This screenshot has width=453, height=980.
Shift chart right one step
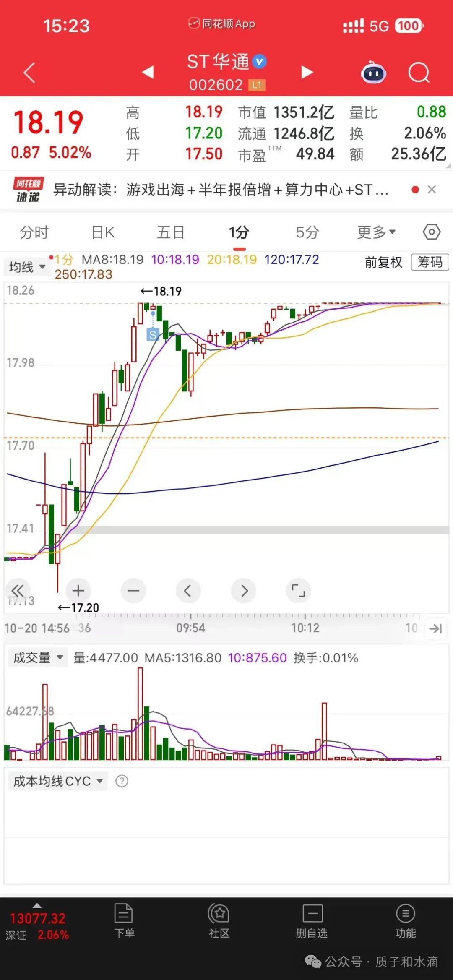(244, 591)
